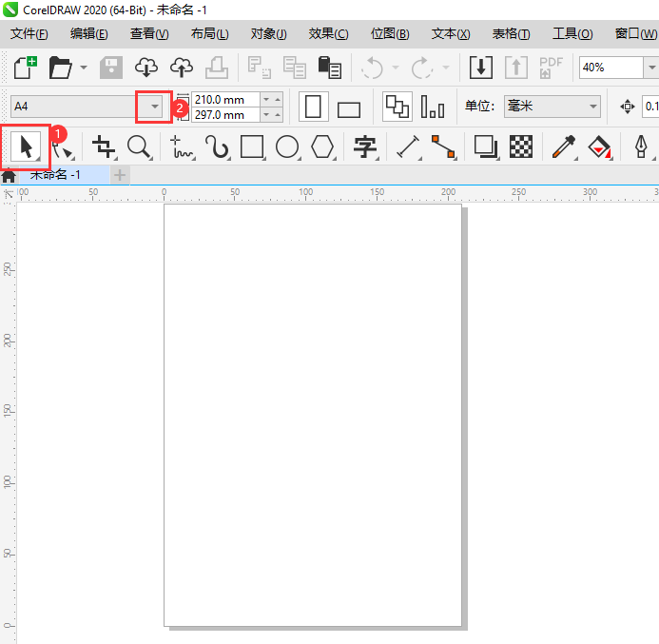Viewport: 659px width, 644px height.
Task: Click the Import icon in toolbar
Action: point(481,68)
